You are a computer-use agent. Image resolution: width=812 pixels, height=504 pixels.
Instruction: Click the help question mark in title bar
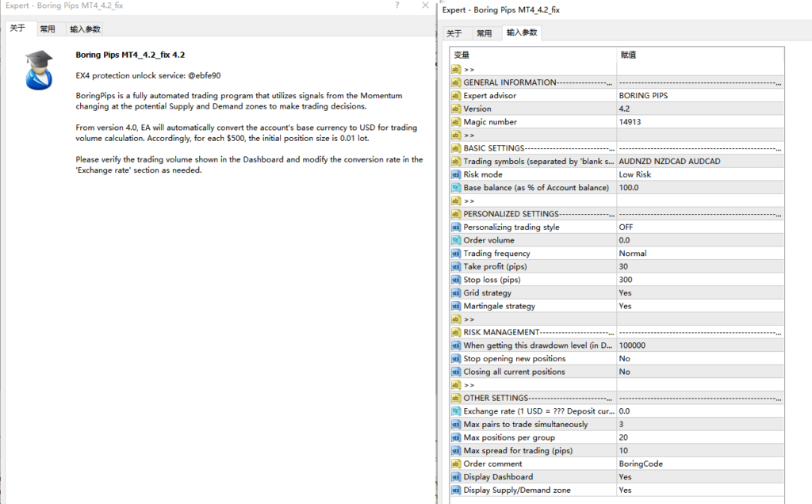click(x=397, y=6)
